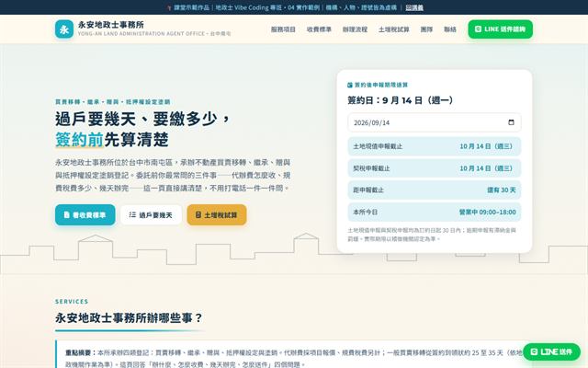Screen dimensions: 588x368
Task: Follow the 回講義 link in the top banner
Action: [x=414, y=7]
